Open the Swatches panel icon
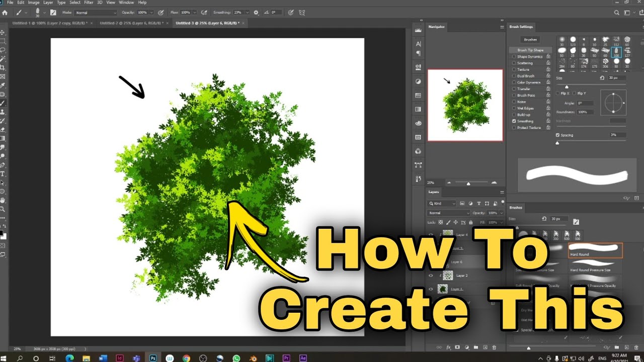 [x=418, y=95]
